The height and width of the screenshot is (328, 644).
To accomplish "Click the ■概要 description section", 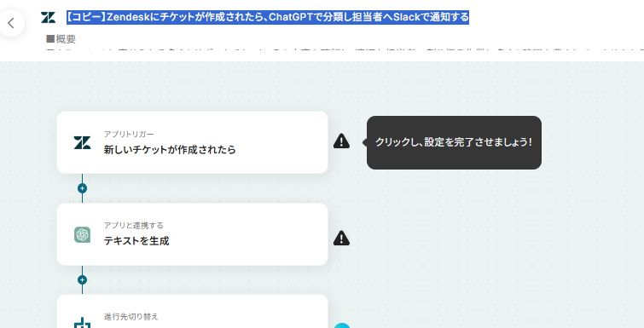I will (x=61, y=39).
